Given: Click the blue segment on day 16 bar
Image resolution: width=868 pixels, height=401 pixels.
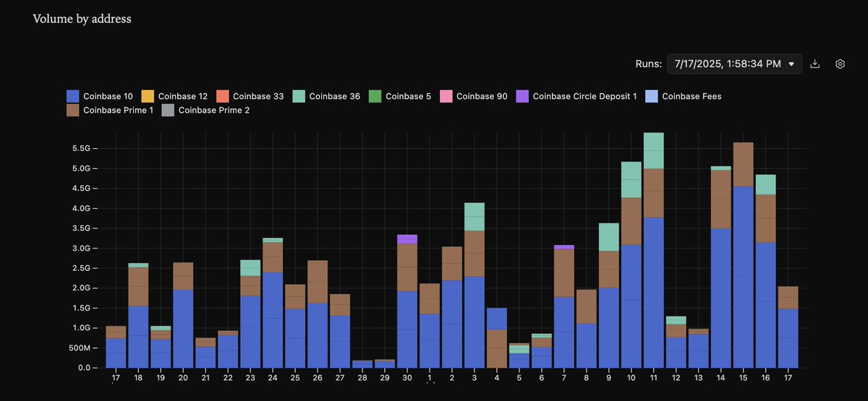Looking at the screenshot, I should coord(765,305).
